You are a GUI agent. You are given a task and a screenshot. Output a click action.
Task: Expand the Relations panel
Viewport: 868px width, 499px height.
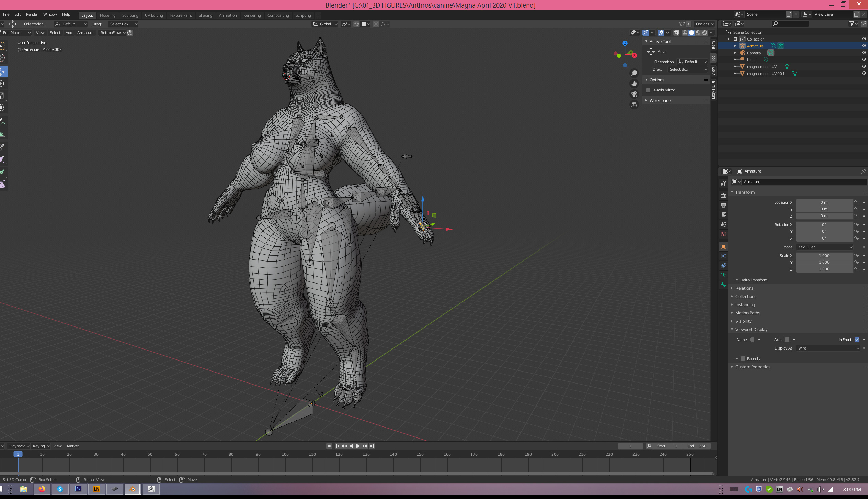744,288
